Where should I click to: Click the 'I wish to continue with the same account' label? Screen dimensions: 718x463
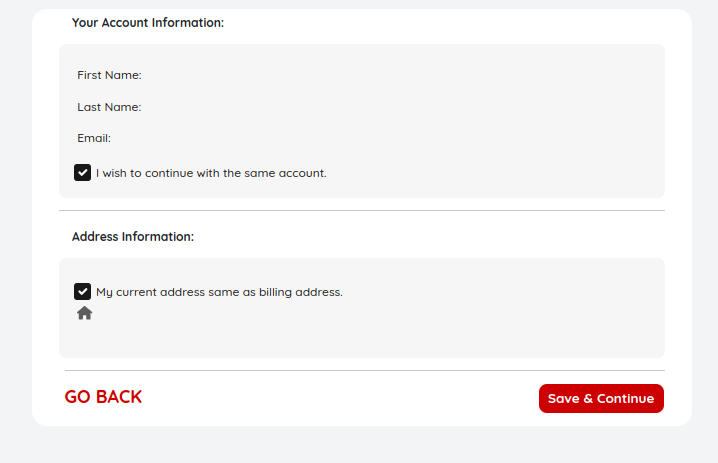click(211, 173)
